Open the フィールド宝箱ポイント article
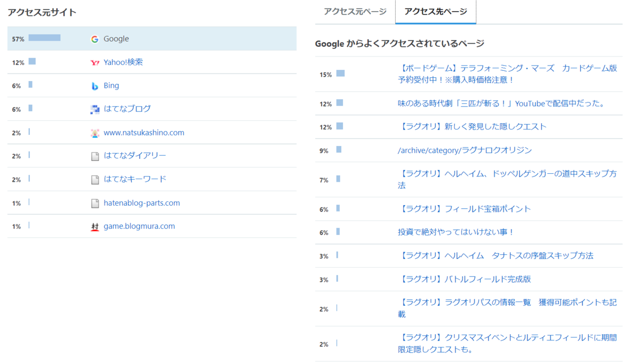Viewport: 640px width, 364px height. coord(465,209)
